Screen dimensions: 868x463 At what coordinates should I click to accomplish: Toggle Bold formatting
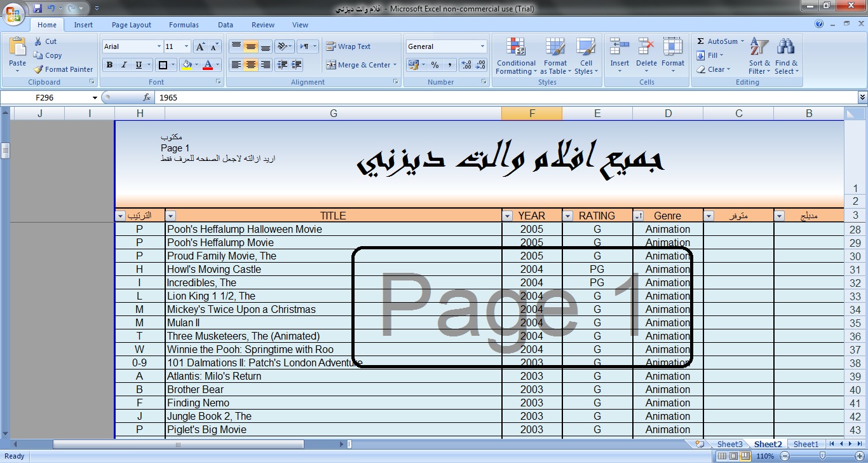pyautogui.click(x=109, y=65)
